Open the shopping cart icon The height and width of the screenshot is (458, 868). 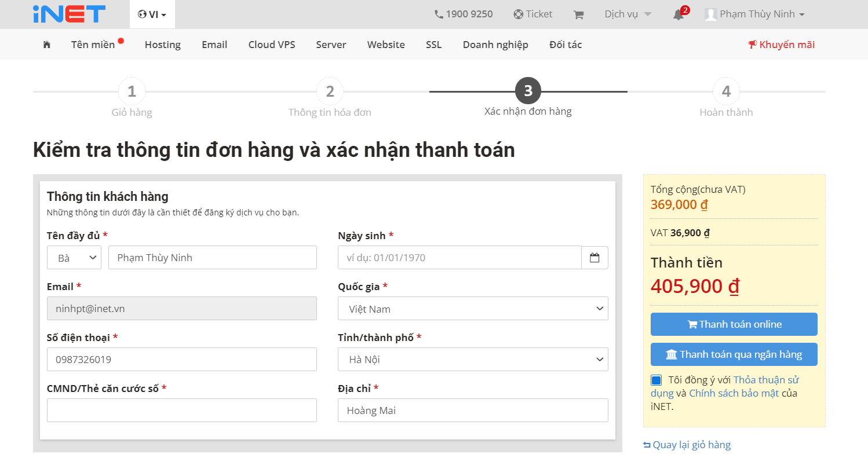(578, 14)
